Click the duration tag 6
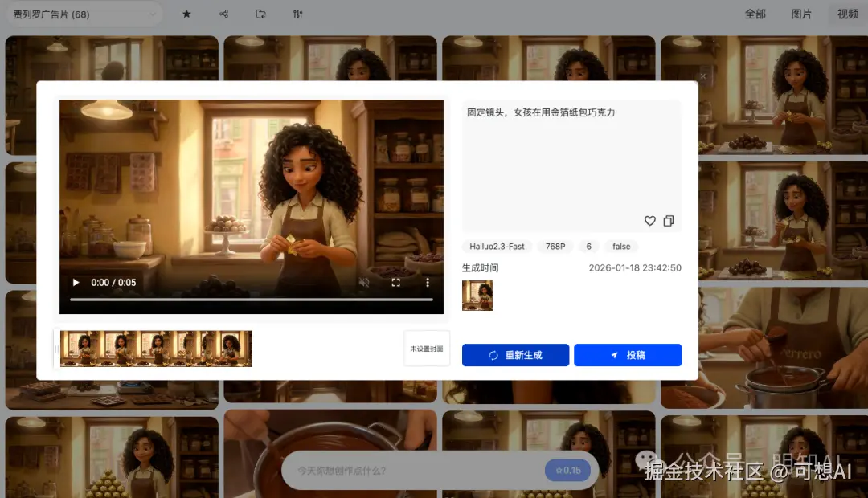The width and height of the screenshot is (868, 498). pyautogui.click(x=589, y=247)
